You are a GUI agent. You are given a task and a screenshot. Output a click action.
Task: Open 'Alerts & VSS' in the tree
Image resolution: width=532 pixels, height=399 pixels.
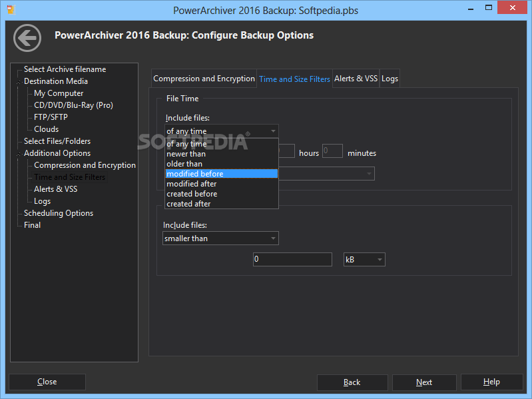pos(56,189)
